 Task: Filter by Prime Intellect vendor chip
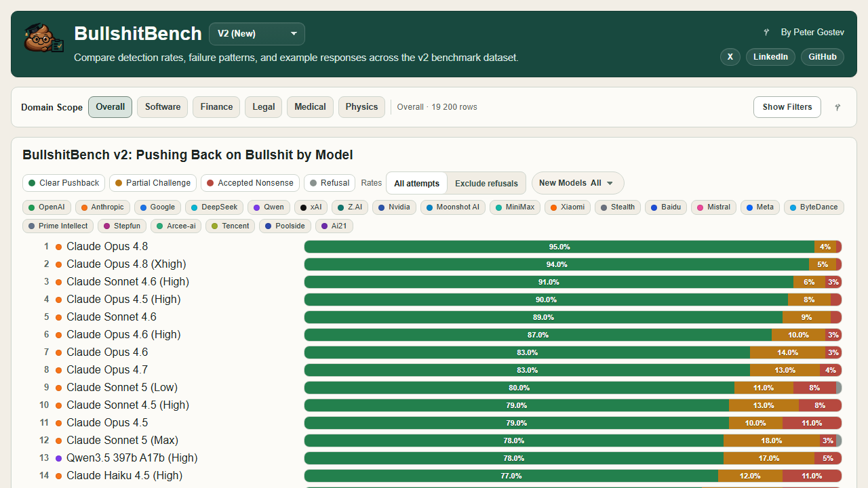pyautogui.click(x=58, y=226)
